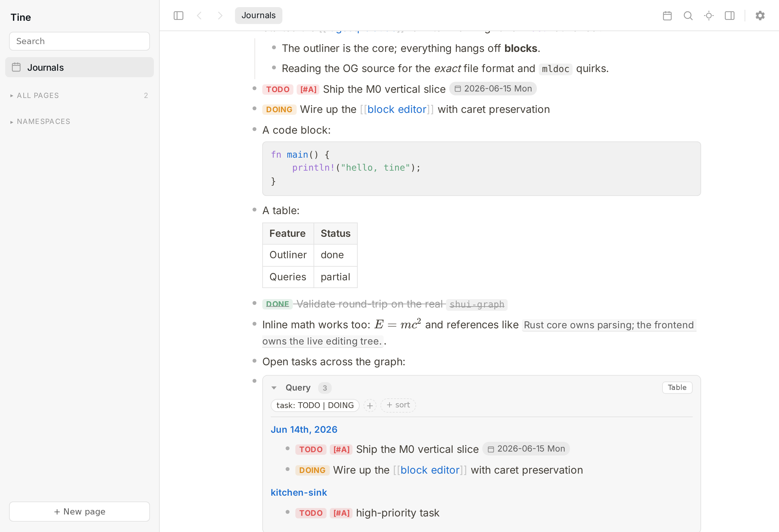The height and width of the screenshot is (532, 779).
Task: Click the Journals calendar icon in sidebar
Action: 16,67
